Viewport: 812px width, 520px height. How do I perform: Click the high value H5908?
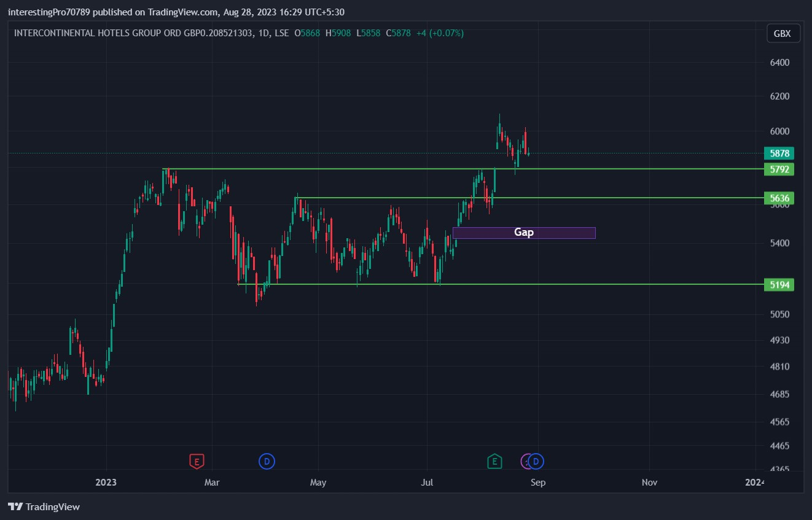click(338, 33)
